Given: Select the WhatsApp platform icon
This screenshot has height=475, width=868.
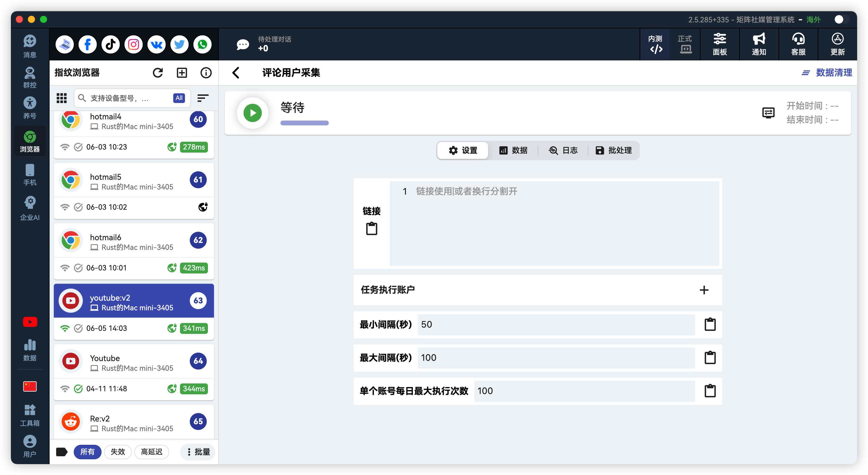Looking at the screenshot, I should click(x=202, y=44).
